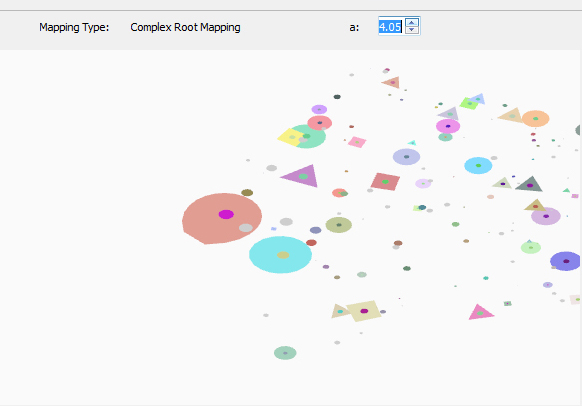Click the reddish-brown square shape
Screen dimensions: 582x406
coord(385,181)
